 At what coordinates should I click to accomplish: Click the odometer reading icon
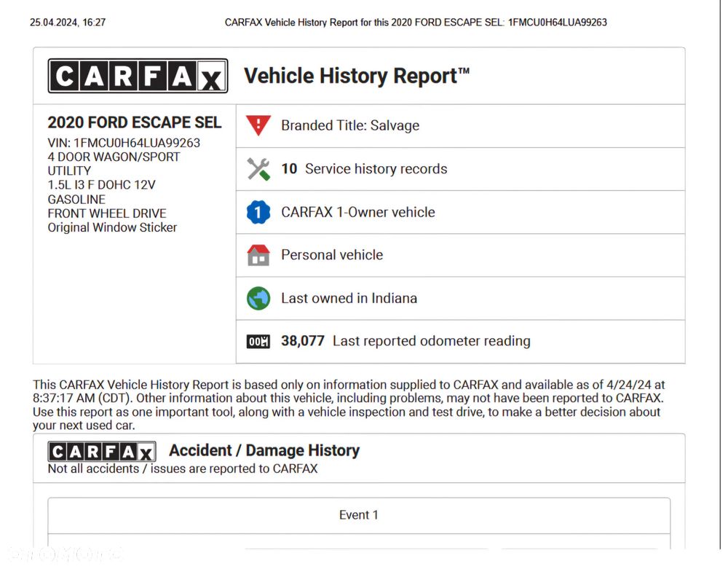click(258, 341)
